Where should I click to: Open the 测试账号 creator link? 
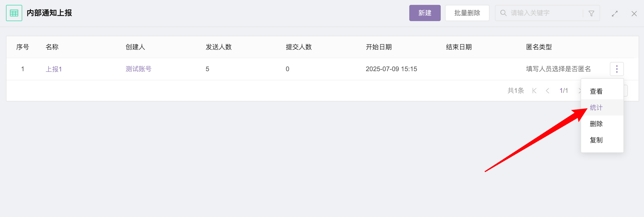pyautogui.click(x=139, y=69)
